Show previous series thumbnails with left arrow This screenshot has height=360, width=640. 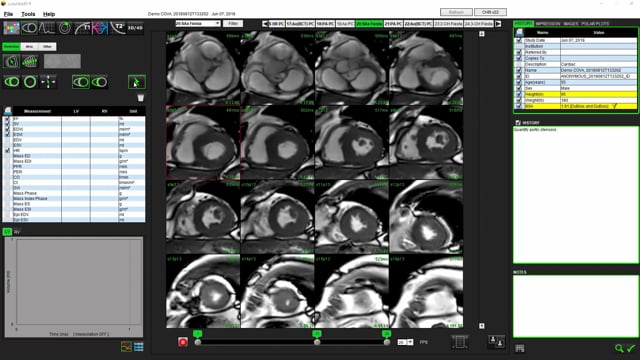pyautogui.click(x=265, y=24)
